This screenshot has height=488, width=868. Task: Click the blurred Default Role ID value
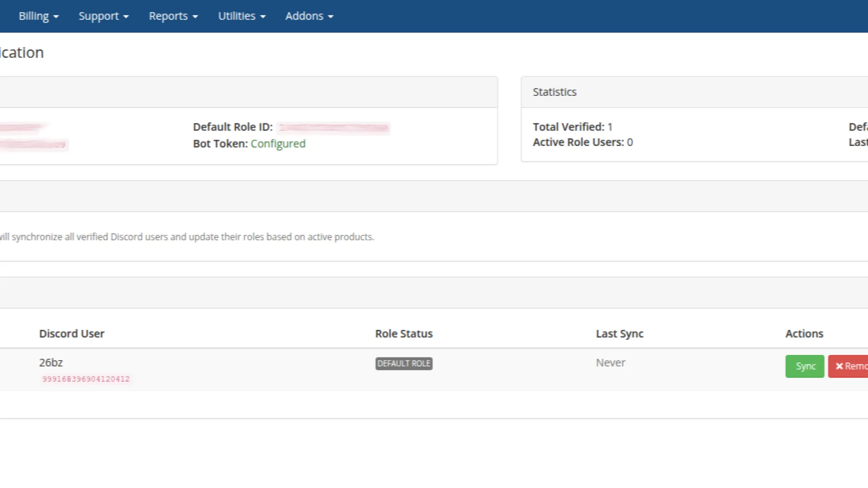coord(334,128)
